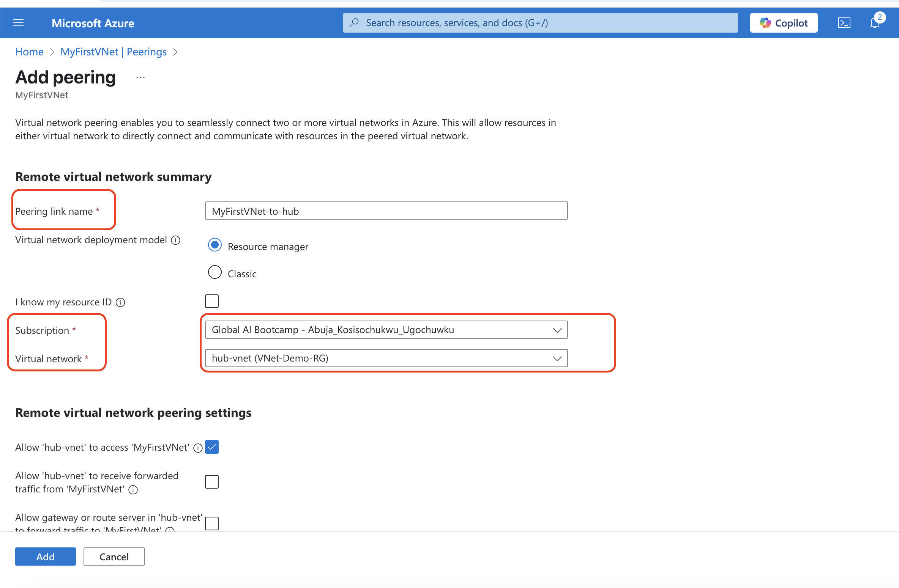Click the search magnifier icon
Viewport: 899px width, 588px height.
[x=354, y=23]
